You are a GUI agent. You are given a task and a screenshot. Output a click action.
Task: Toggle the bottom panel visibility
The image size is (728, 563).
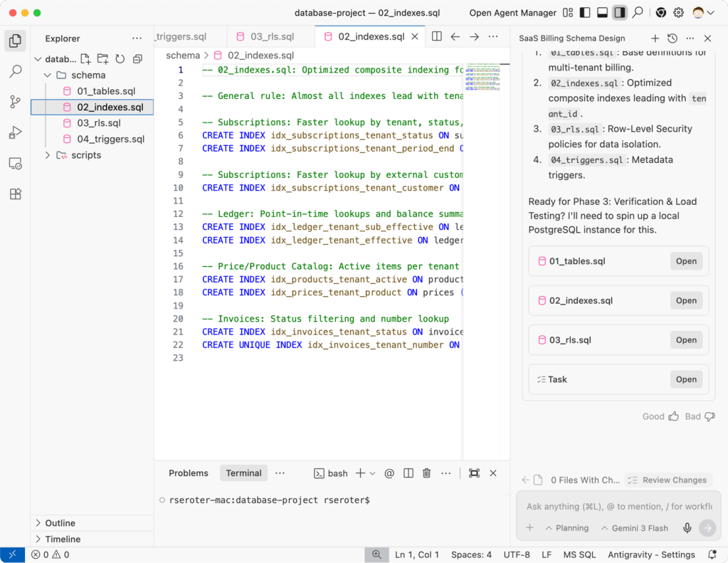pos(602,13)
